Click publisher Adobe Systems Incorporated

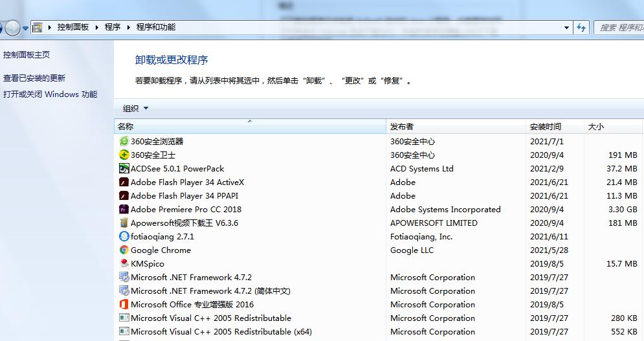pos(446,209)
